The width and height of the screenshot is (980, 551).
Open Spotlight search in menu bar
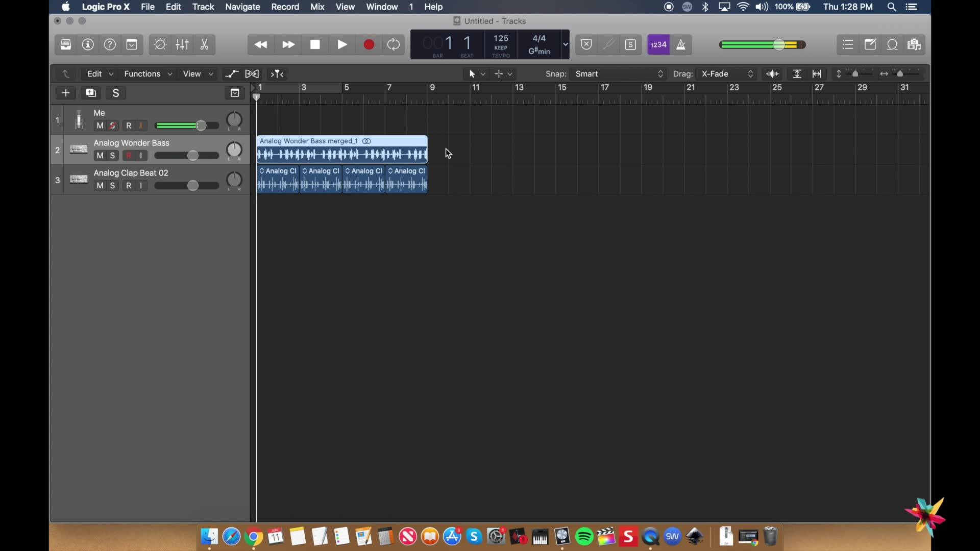pos(892,7)
